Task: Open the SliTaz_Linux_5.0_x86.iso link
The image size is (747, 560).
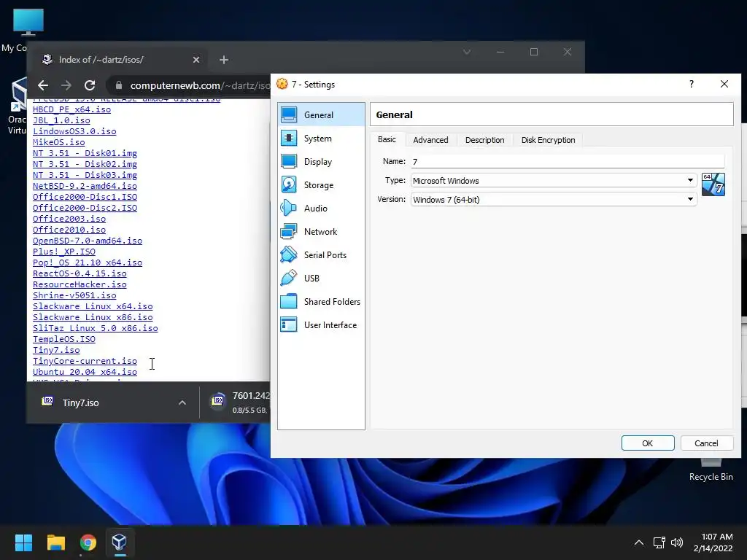Action: (96, 328)
